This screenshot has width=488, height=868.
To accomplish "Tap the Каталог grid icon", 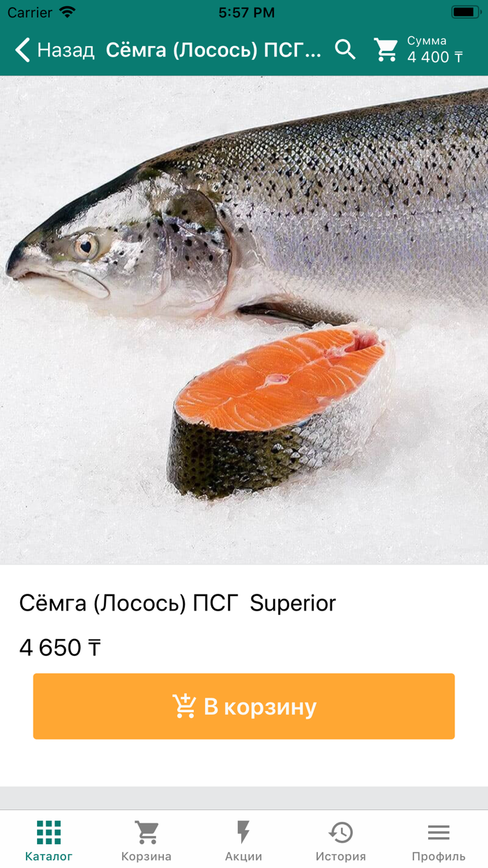I will [x=49, y=832].
